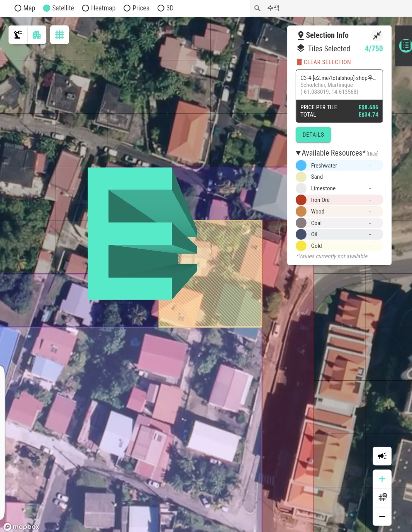Click the Hide link next to resources

372,154
